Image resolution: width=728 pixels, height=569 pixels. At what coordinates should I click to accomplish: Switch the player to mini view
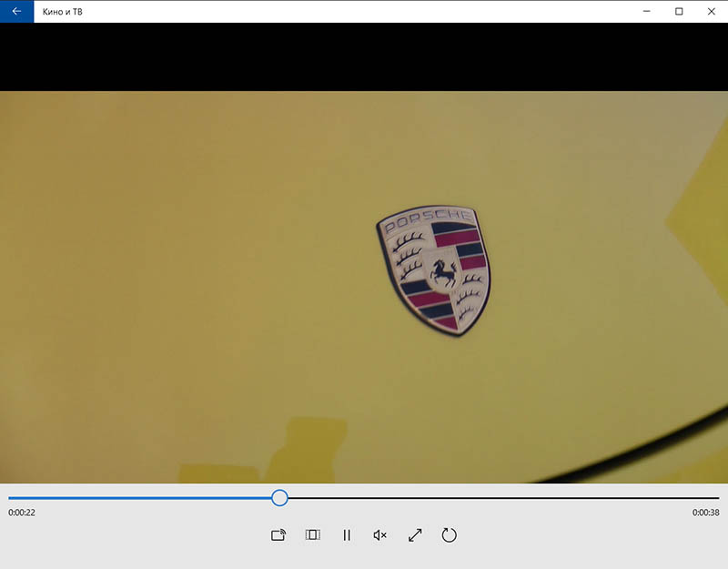(312, 535)
